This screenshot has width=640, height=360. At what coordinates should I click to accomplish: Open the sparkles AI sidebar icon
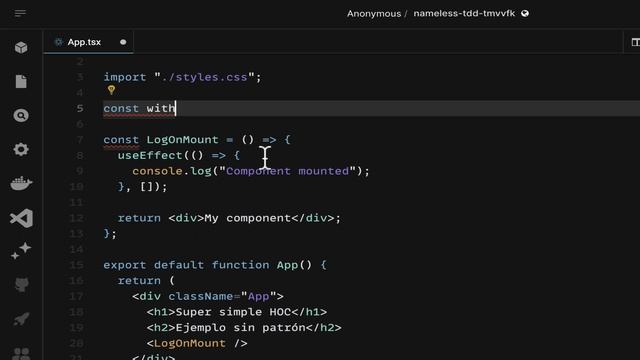[21, 251]
